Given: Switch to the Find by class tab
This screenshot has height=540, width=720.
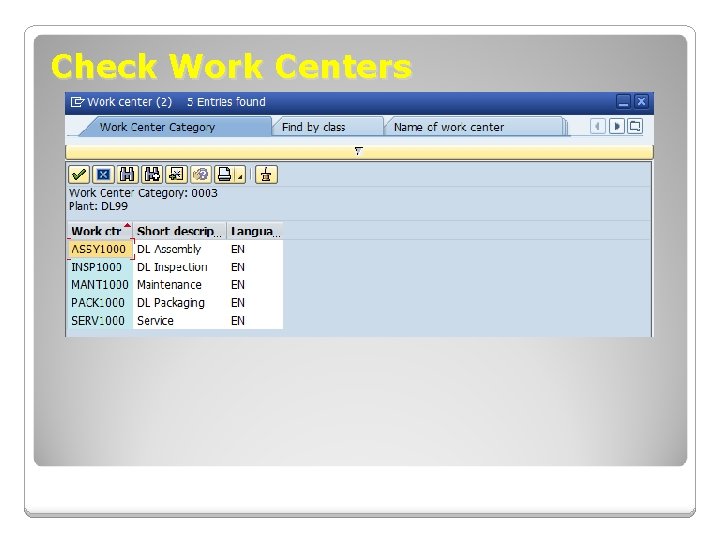Looking at the screenshot, I should [314, 127].
